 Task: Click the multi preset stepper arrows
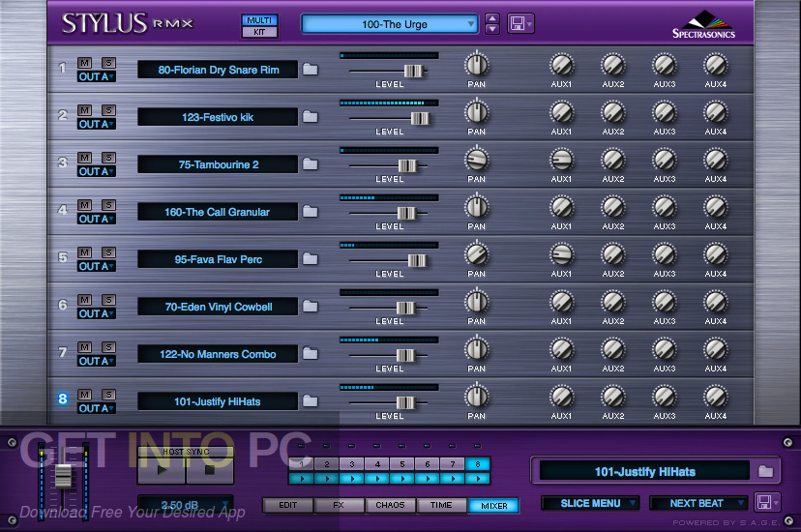click(x=492, y=23)
